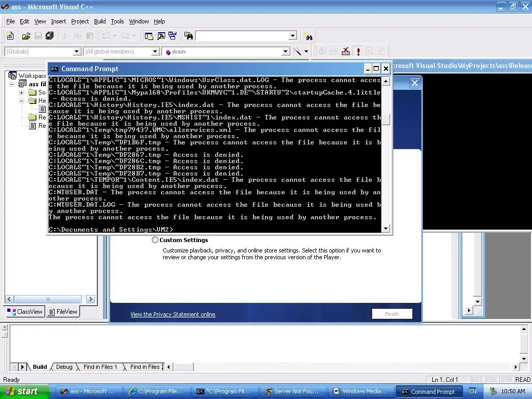Viewport: 532px width, 399px height.
Task: Click the Command Prompt title bar icon
Action: click(54, 69)
